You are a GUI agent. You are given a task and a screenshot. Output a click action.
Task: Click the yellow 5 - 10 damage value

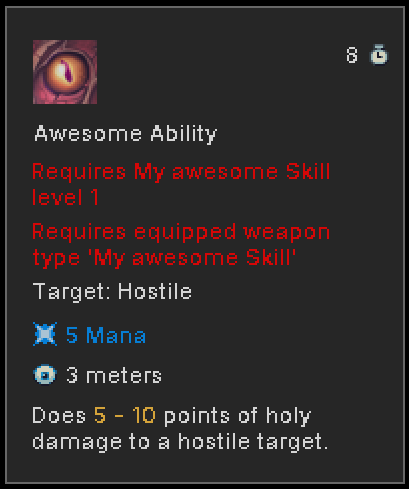click(125, 415)
